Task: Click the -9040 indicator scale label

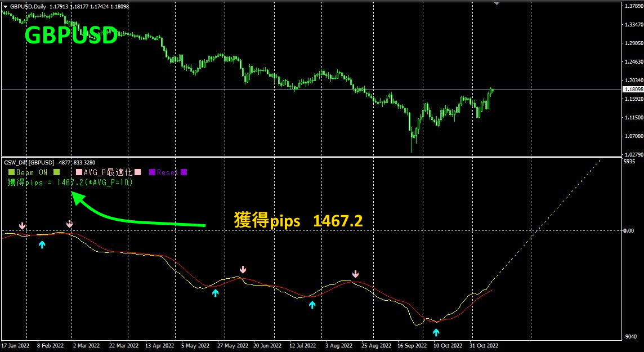Action: point(630,337)
